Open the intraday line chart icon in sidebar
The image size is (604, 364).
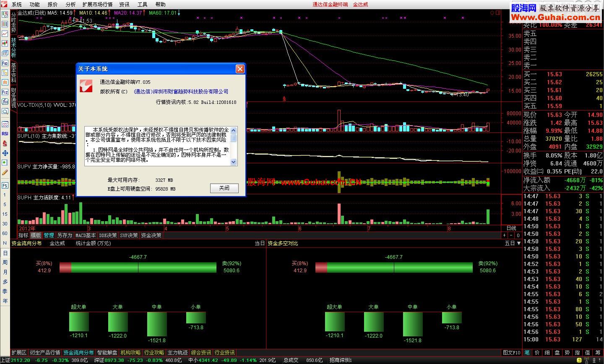point(5,34)
